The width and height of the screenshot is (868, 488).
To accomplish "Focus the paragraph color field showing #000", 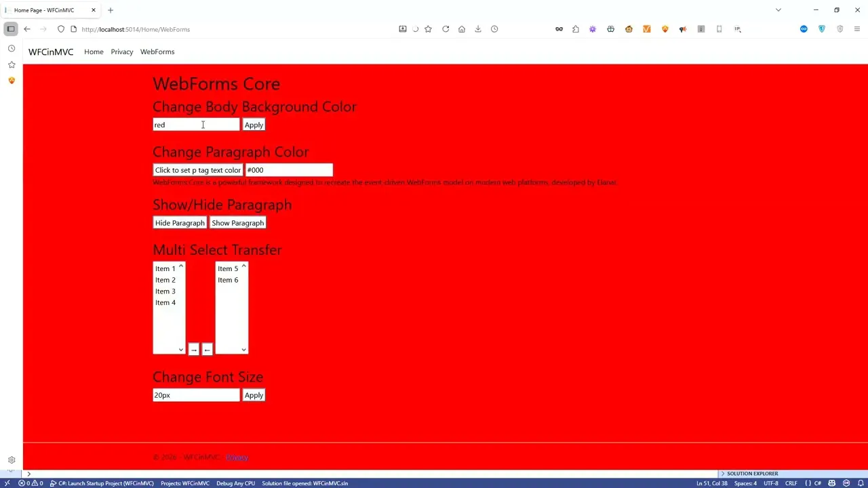I will [x=290, y=170].
